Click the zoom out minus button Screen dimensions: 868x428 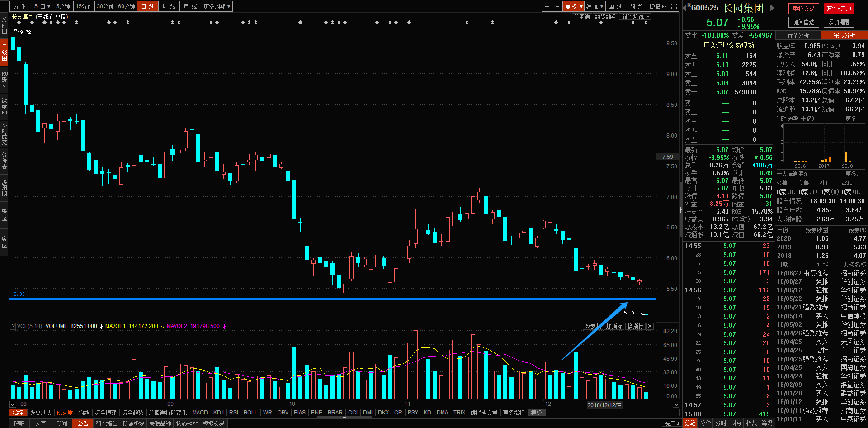point(557,6)
